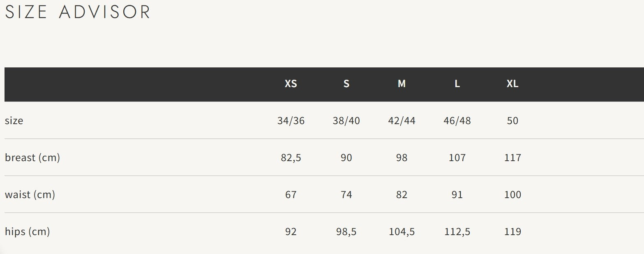Select the waist (cm) row label

[x=30, y=194]
